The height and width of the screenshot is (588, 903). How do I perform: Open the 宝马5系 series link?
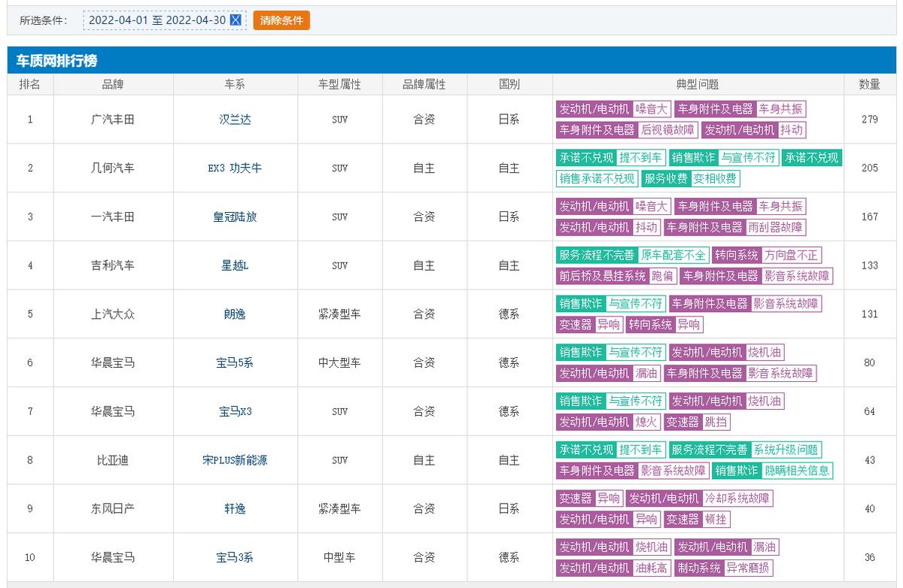pos(235,363)
